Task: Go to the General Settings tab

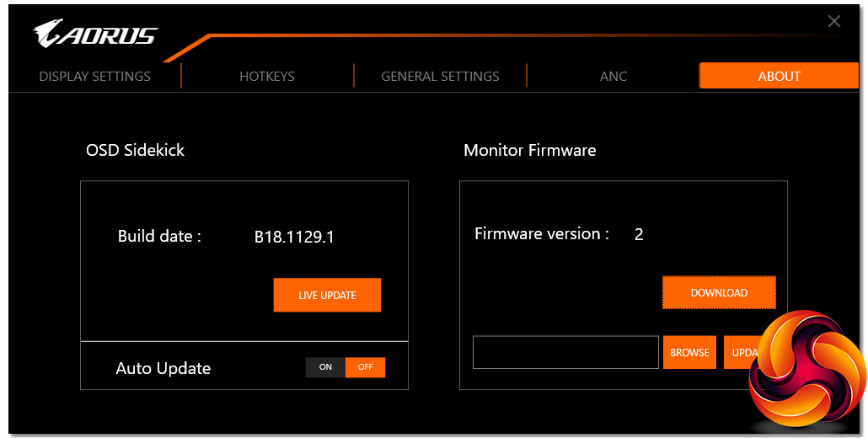Action: (x=440, y=77)
